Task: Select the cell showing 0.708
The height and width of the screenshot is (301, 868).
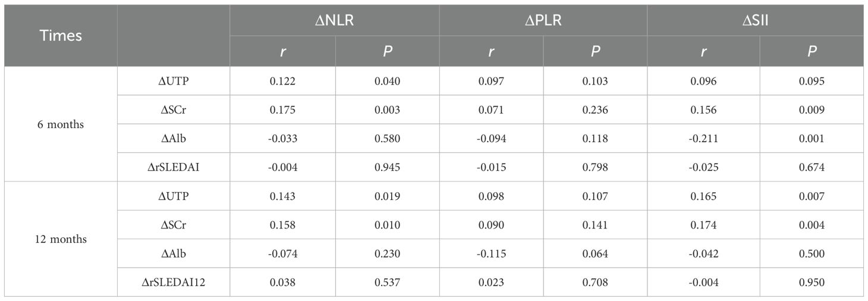Action: [x=595, y=283]
